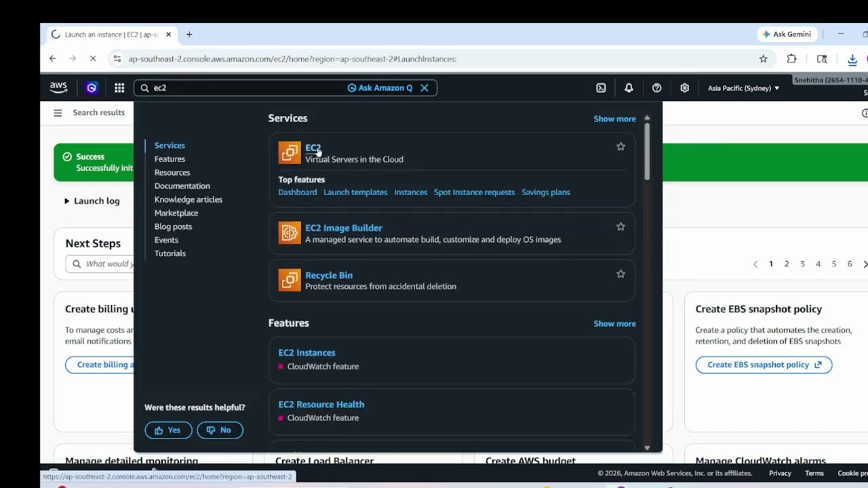868x488 pixels.
Task: Click the EC2 Image Builder icon
Action: click(x=290, y=232)
